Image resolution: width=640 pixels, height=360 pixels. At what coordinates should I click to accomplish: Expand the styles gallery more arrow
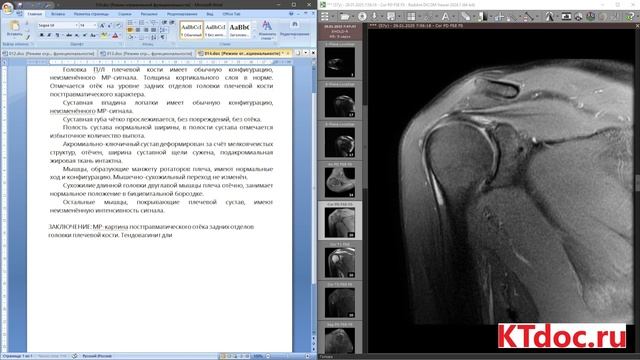point(253,36)
